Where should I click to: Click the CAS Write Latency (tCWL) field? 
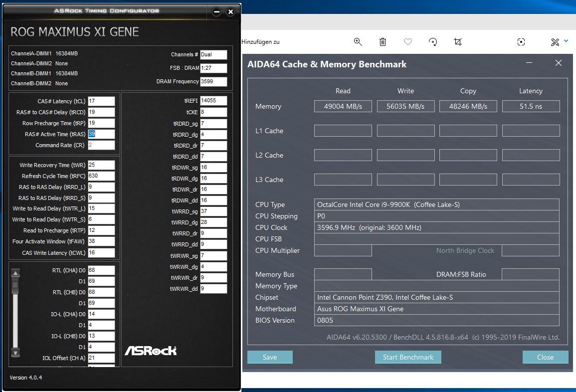point(101,253)
